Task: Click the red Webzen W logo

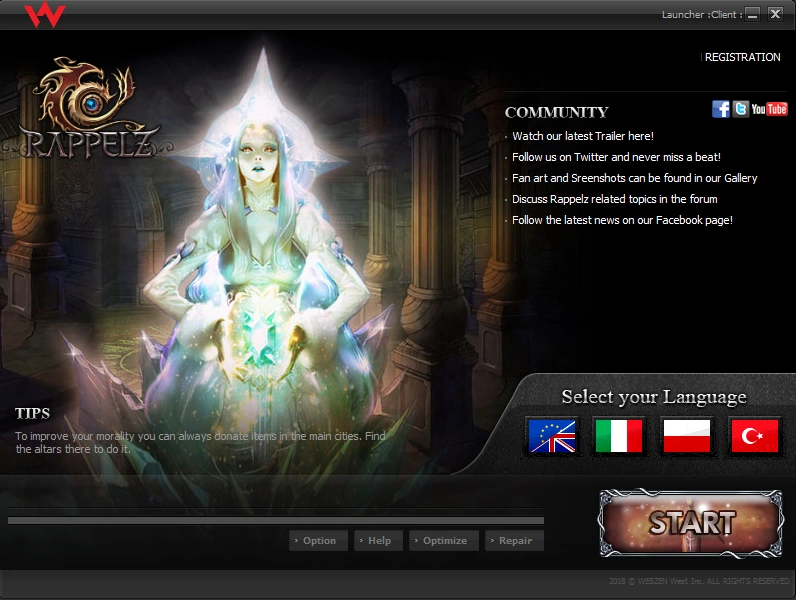Action: click(x=45, y=14)
